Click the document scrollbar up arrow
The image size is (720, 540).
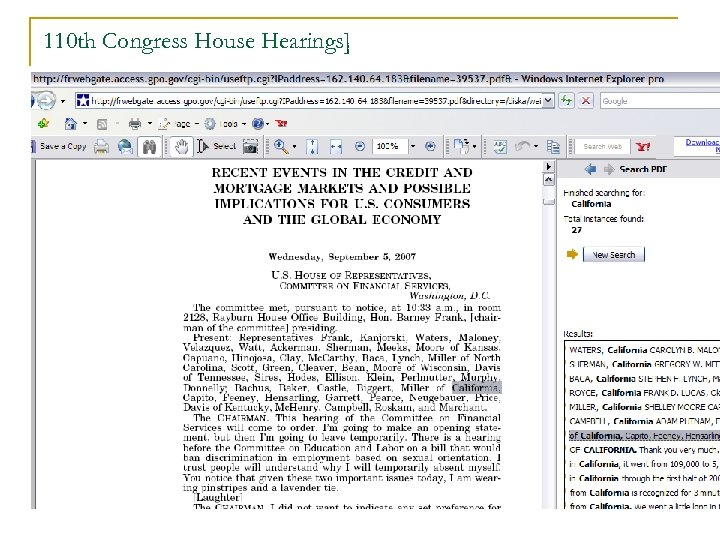click(x=549, y=180)
